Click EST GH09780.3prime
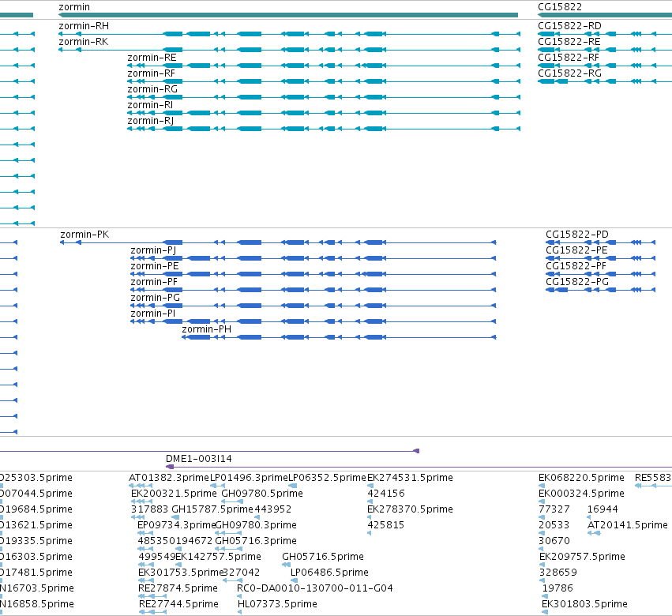The width and height of the screenshot is (672, 616). pos(256,525)
